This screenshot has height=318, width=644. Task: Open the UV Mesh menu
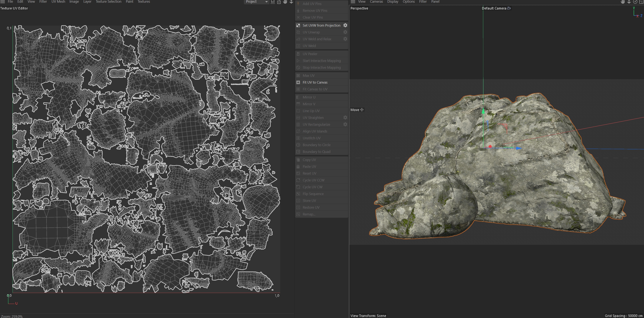coord(58,1)
